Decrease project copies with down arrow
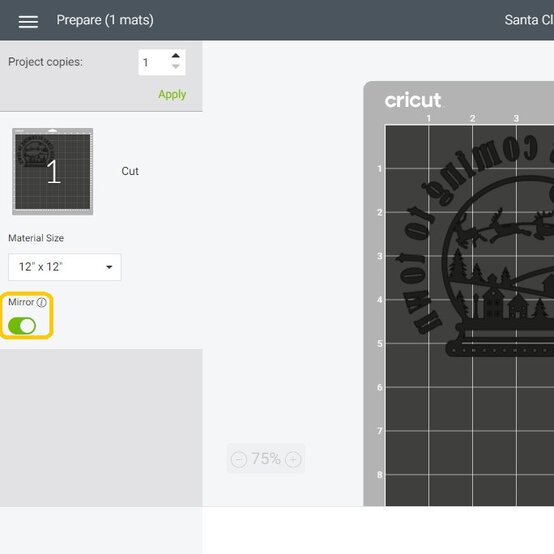Viewport: 554px width, 554px height. [x=176, y=66]
